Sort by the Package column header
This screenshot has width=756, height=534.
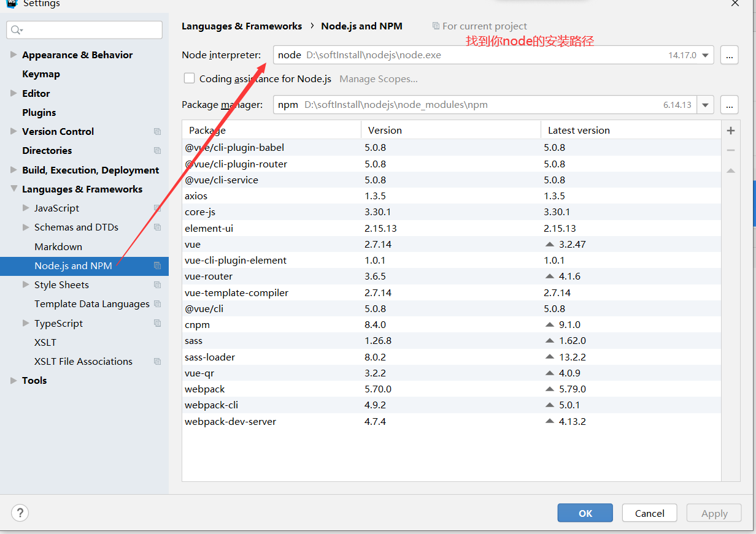point(271,130)
